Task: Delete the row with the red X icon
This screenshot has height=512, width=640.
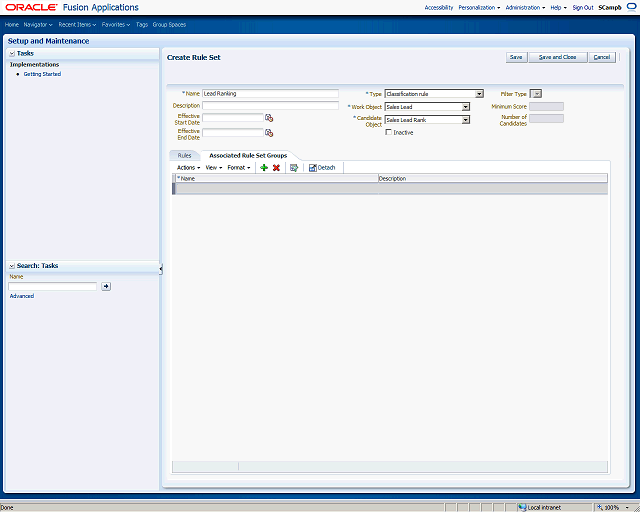Action: point(276,167)
